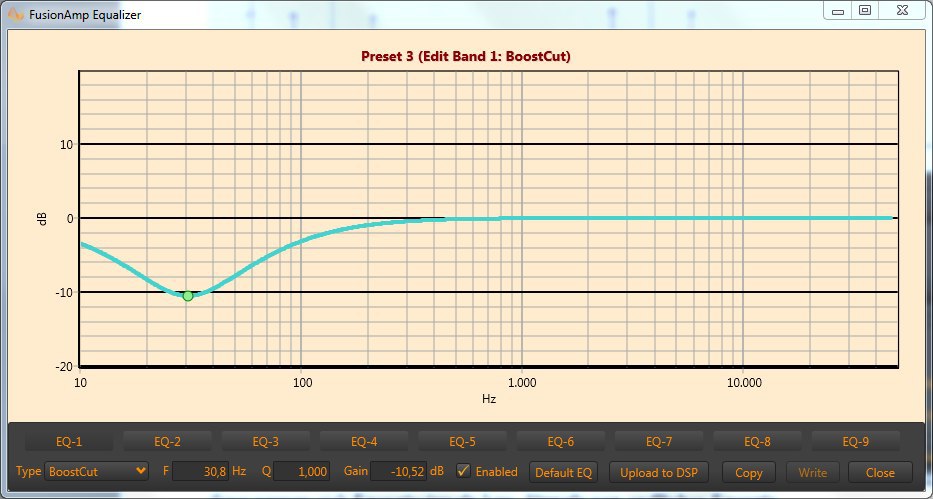The width and height of the screenshot is (933, 499).
Task: Close the window with title bar X
Action: (903, 11)
